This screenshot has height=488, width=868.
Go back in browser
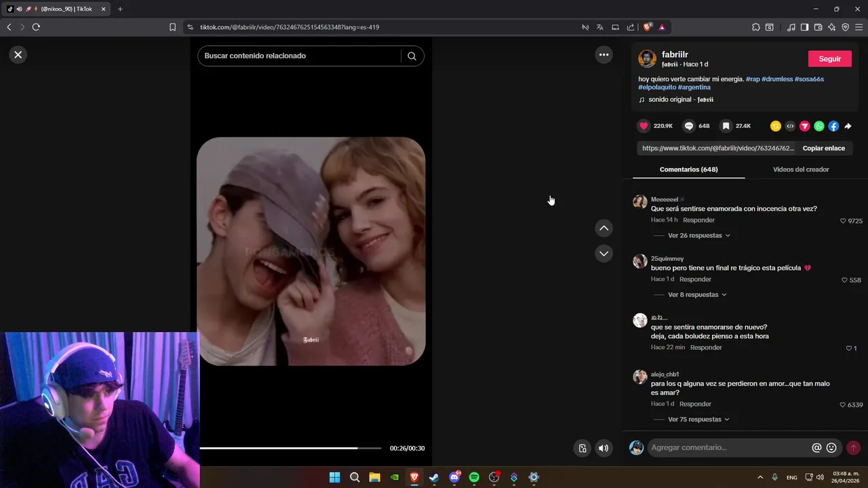pos(9,27)
